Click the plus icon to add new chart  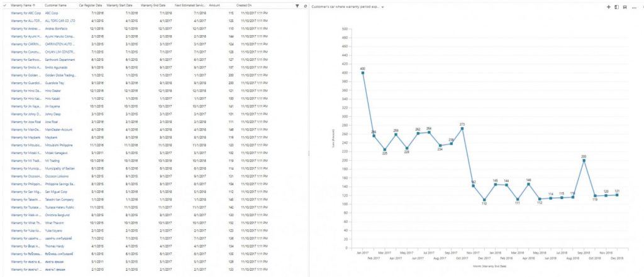click(608, 6)
